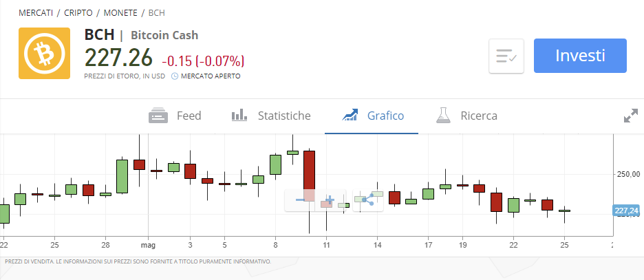The image size is (644, 280).
Task: Click the PREZZI DI ETORO, IN USD text
Action: click(125, 76)
